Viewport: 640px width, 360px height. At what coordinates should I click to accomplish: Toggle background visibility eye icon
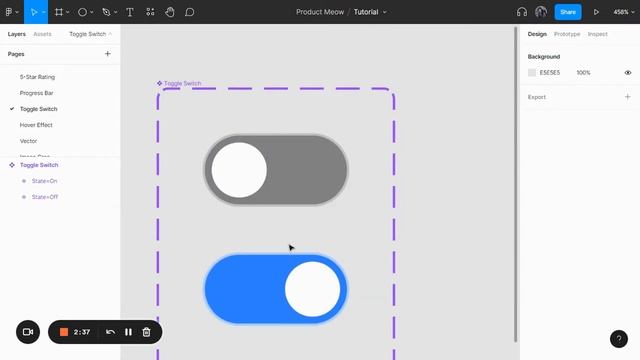pos(628,73)
